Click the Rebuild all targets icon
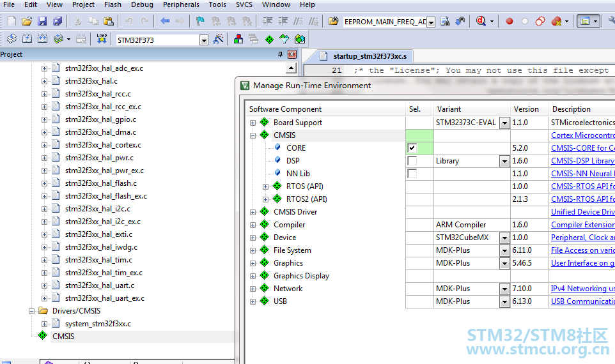The height and width of the screenshot is (364, 615). [x=42, y=39]
